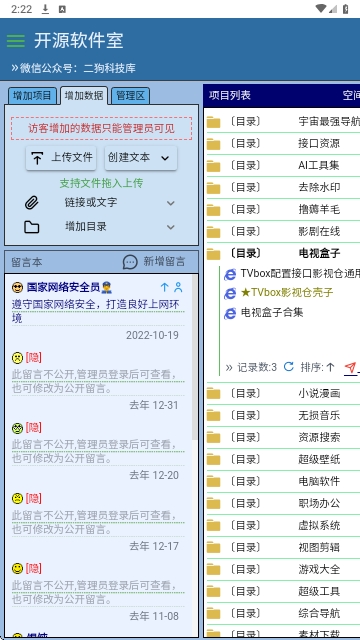Screen dimensions: 360x640
Task: Click the Wi-Fi icon in status bar
Action: pyautogui.click(x=321, y=9)
